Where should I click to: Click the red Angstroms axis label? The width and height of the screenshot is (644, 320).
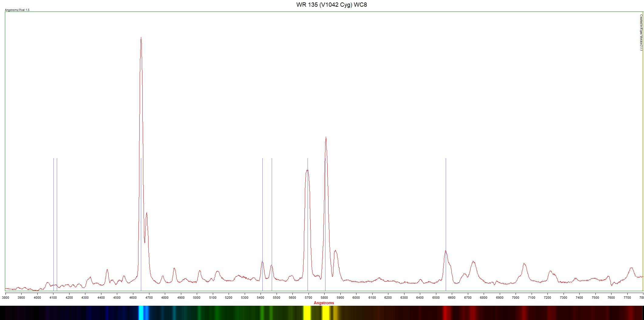tap(324, 303)
